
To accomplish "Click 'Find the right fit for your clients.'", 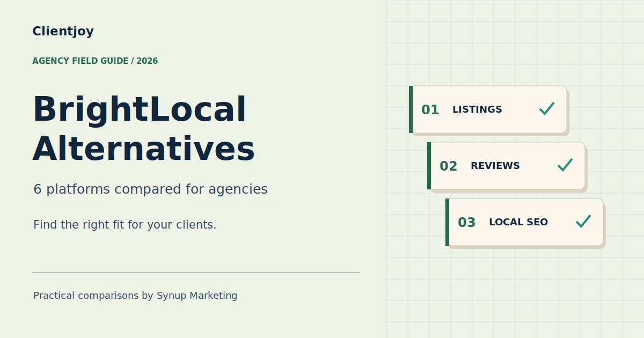I will (125, 225).
